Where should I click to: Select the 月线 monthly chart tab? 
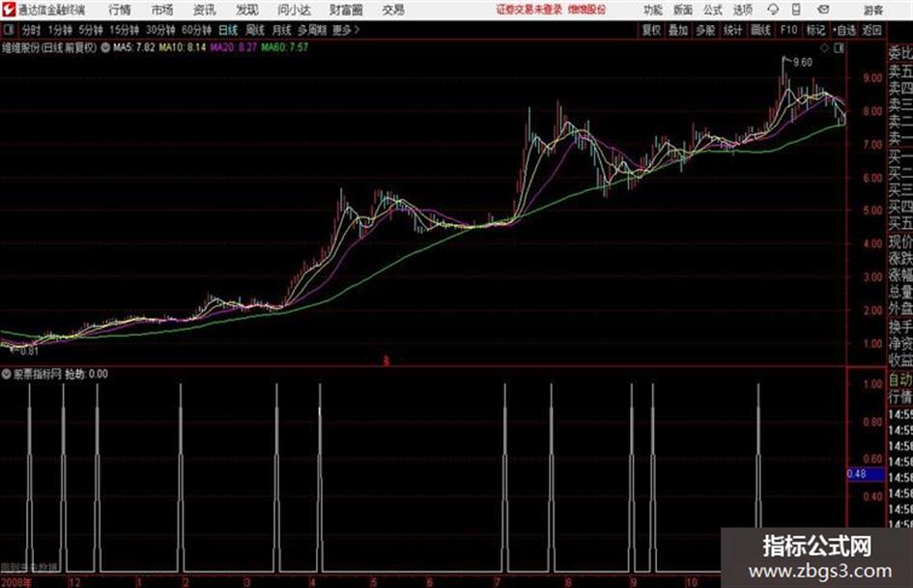281,30
